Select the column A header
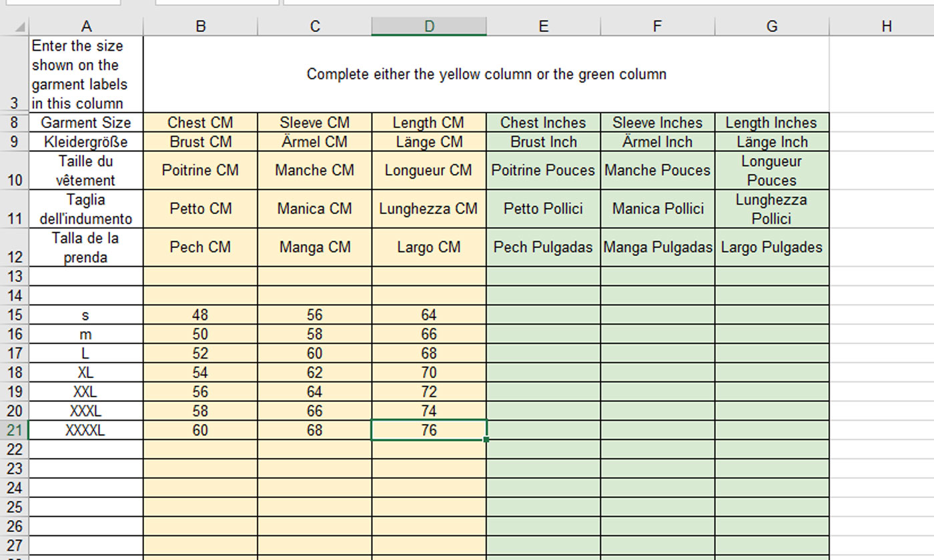The height and width of the screenshot is (560, 934). click(x=86, y=26)
